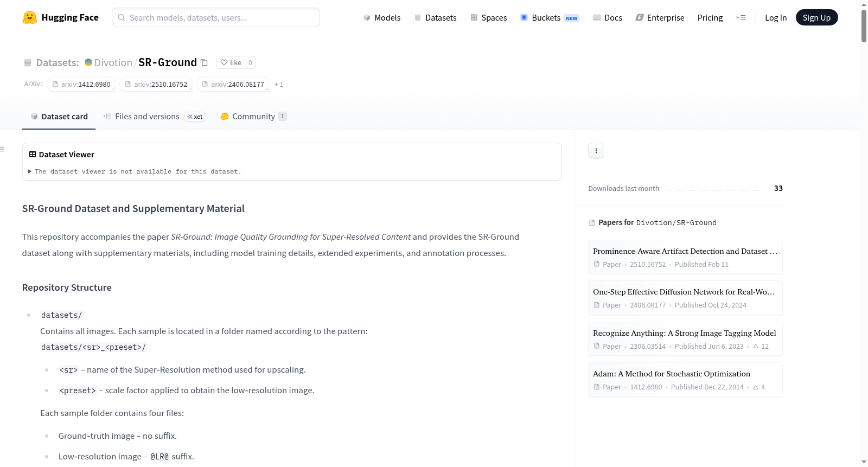Image resolution: width=868 pixels, height=467 pixels.
Task: Click the Dataset Viewer heading
Action: click(x=67, y=155)
